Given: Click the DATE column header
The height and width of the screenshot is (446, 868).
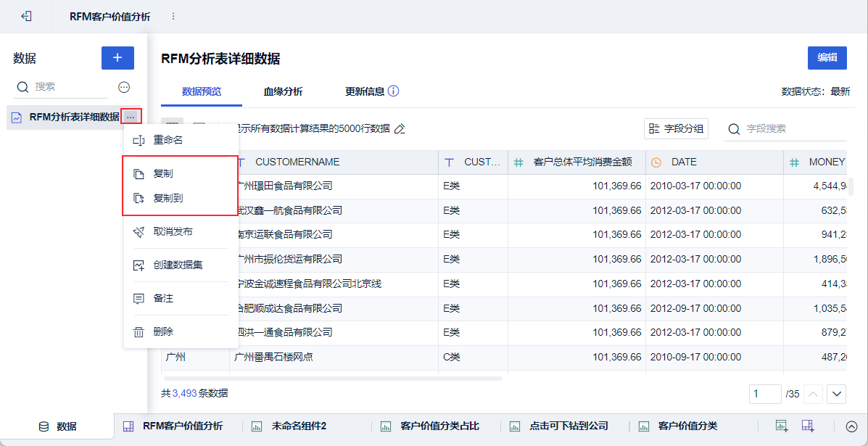Looking at the screenshot, I should (x=715, y=162).
